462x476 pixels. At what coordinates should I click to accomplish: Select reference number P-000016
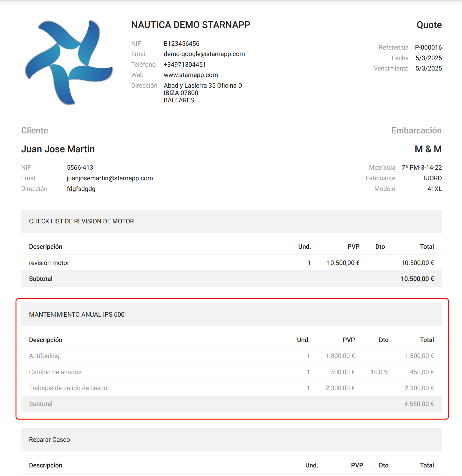(x=428, y=48)
